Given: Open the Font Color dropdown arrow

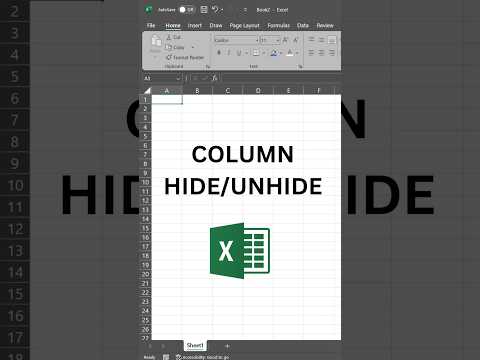Looking at the screenshot, I should (x=297, y=53).
